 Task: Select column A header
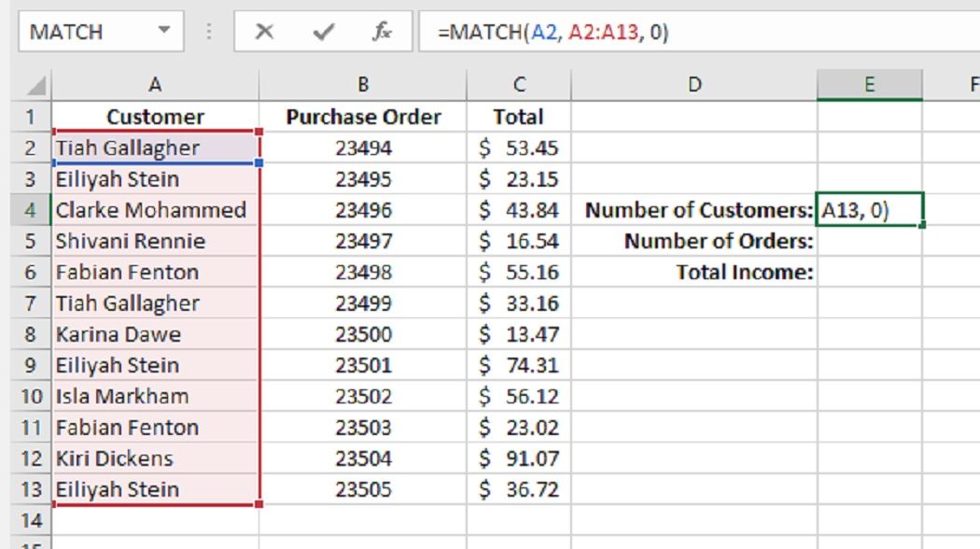[155, 85]
